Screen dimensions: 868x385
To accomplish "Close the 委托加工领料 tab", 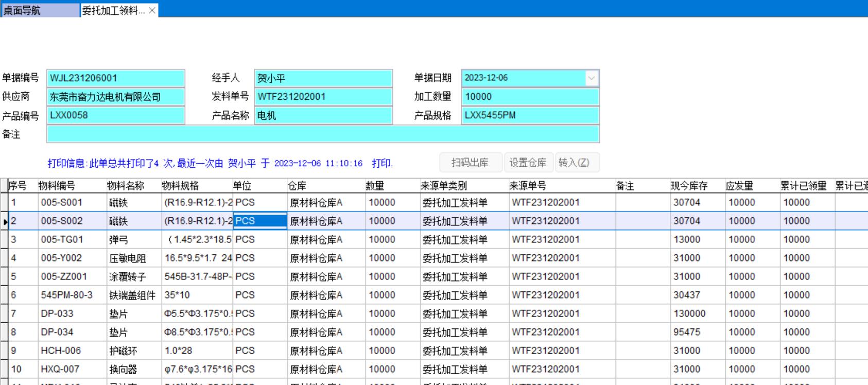I will click(152, 10).
